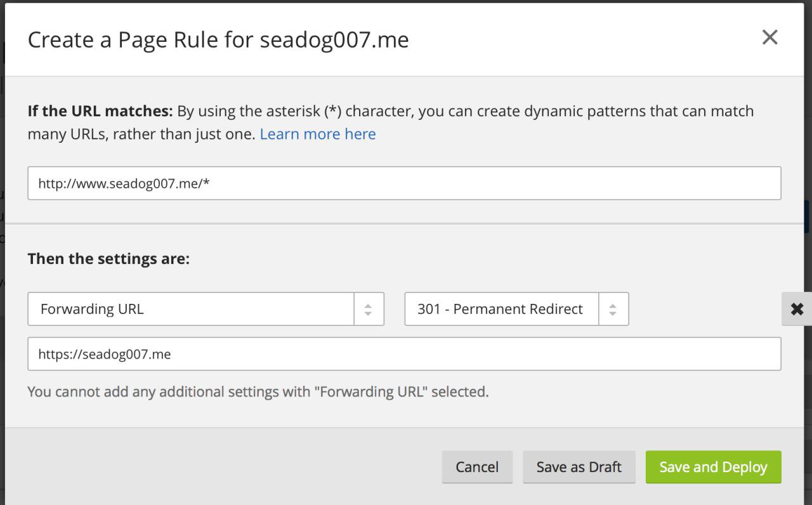This screenshot has height=505, width=812.
Task: Click the "Then the settings are:" heading
Action: click(108, 259)
